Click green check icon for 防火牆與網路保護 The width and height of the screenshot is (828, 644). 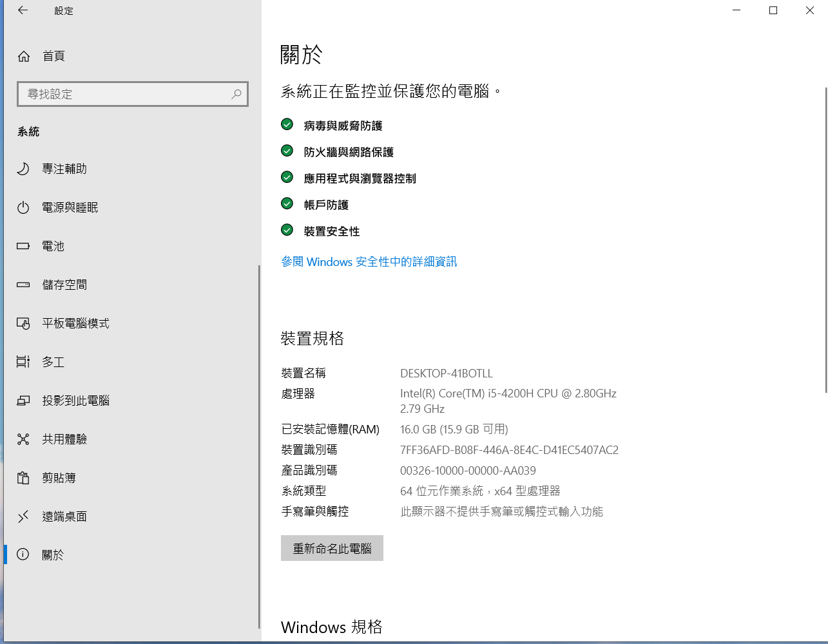click(287, 151)
